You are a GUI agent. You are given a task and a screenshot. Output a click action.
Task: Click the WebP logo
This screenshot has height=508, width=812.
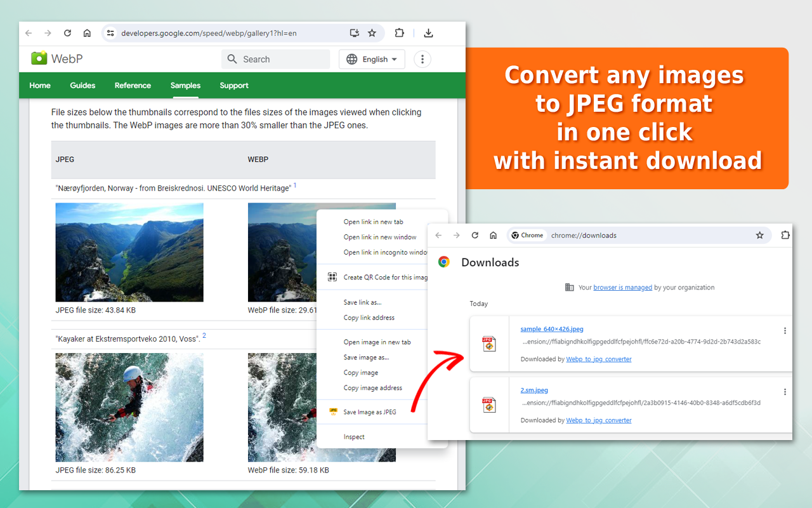tap(57, 58)
